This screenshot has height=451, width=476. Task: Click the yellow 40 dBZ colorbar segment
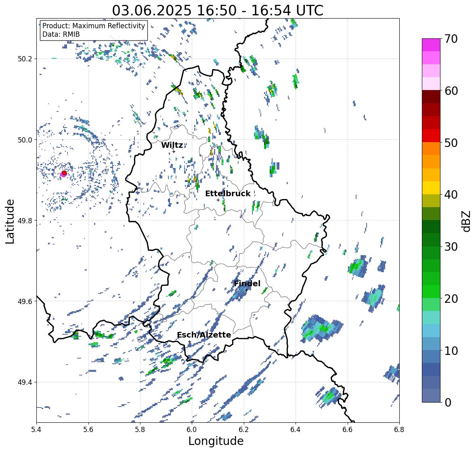(431, 188)
